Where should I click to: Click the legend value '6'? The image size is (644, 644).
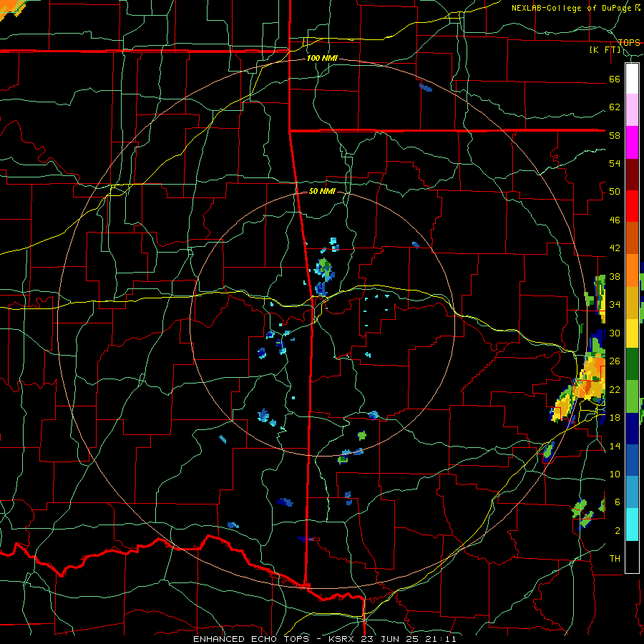tap(618, 502)
